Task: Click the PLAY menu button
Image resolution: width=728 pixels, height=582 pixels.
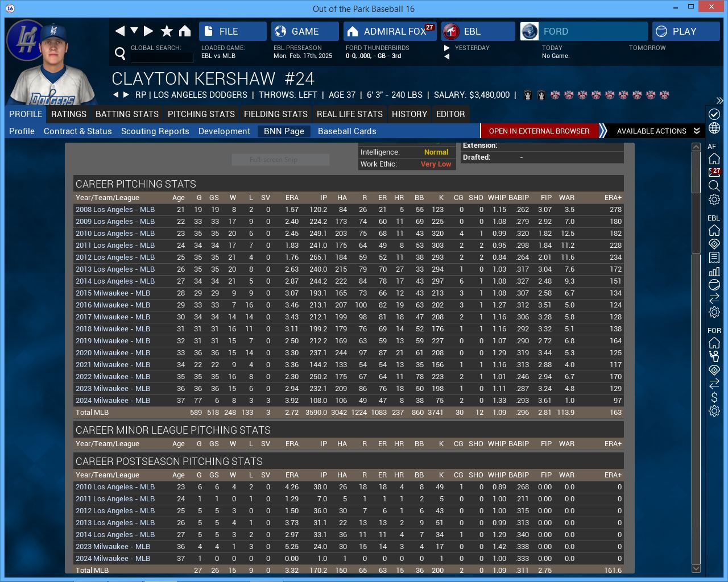Action: (686, 31)
